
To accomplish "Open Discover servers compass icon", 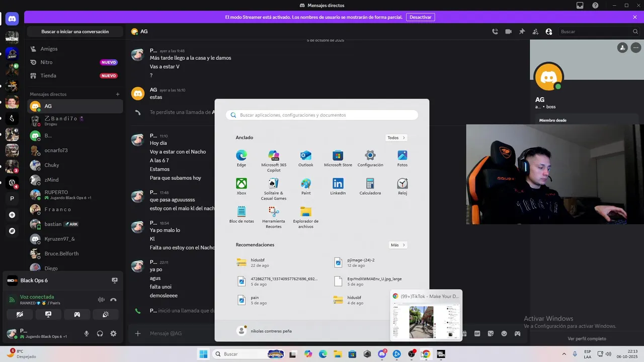I will click(12, 231).
